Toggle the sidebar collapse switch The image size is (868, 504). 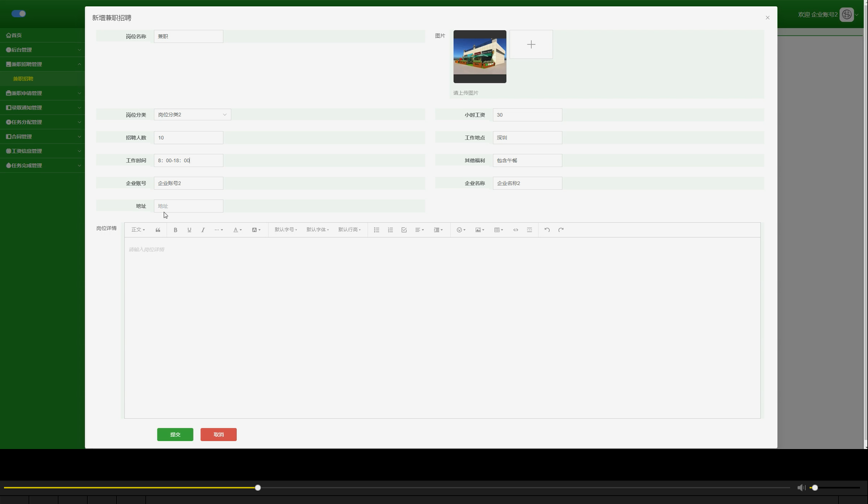[19, 13]
